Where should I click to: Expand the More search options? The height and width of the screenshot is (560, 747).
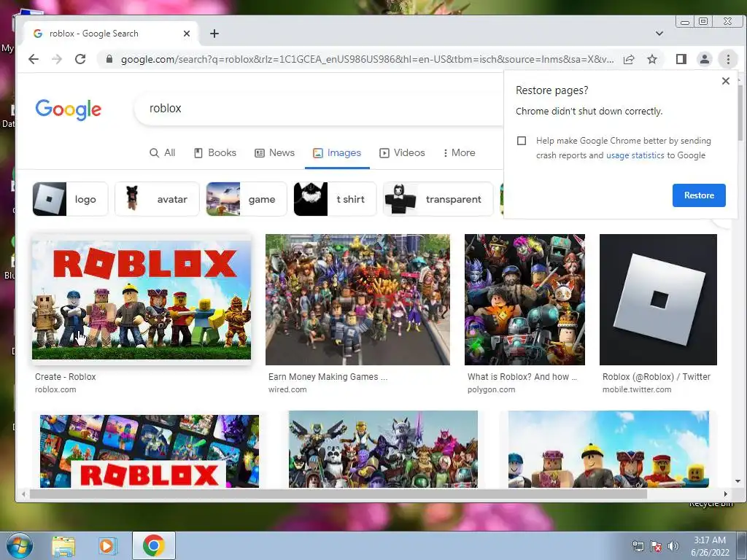point(459,153)
